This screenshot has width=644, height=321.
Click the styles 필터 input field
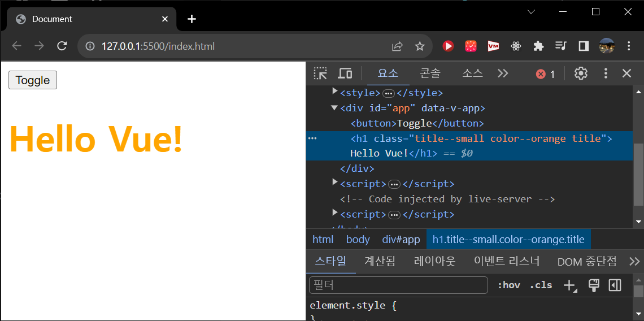coord(398,285)
